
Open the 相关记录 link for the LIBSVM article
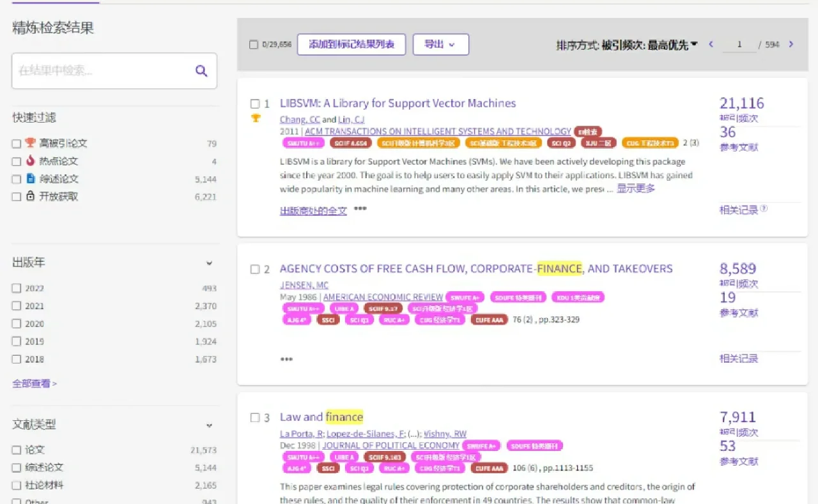[739, 210]
